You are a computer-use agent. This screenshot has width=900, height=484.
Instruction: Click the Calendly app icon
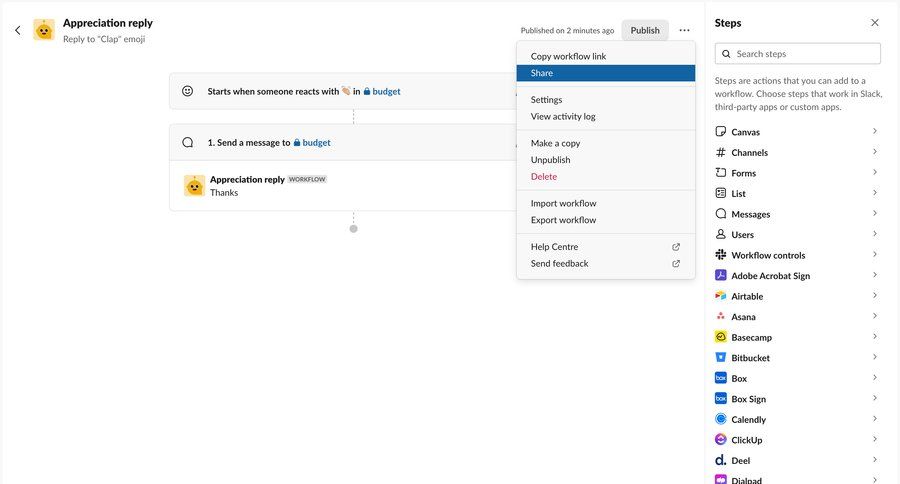[x=721, y=419]
